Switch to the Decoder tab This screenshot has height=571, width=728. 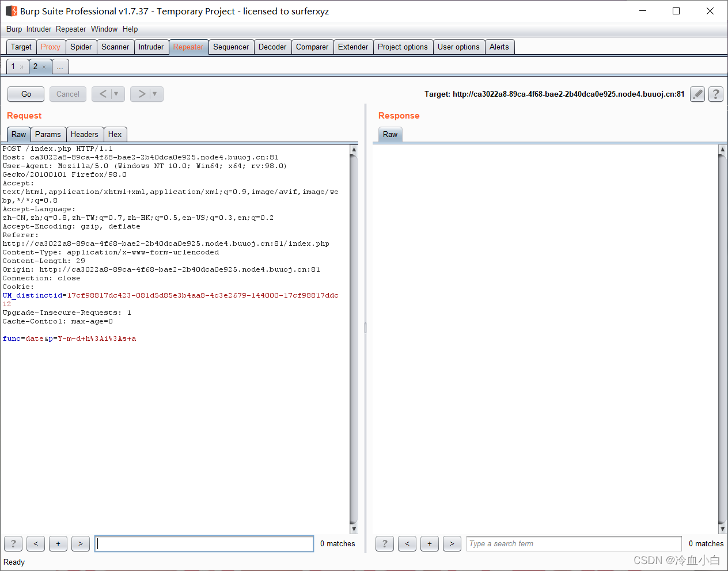pyautogui.click(x=272, y=47)
